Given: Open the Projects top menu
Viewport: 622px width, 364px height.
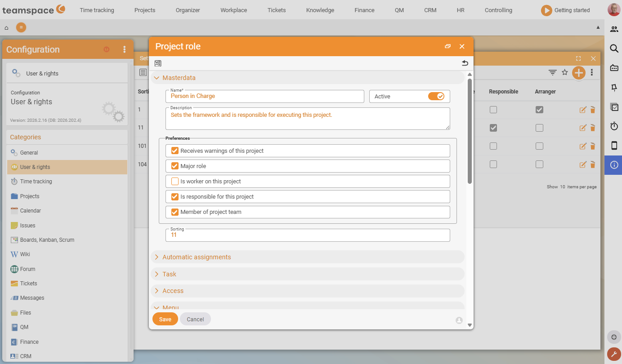Looking at the screenshot, I should [x=145, y=10].
